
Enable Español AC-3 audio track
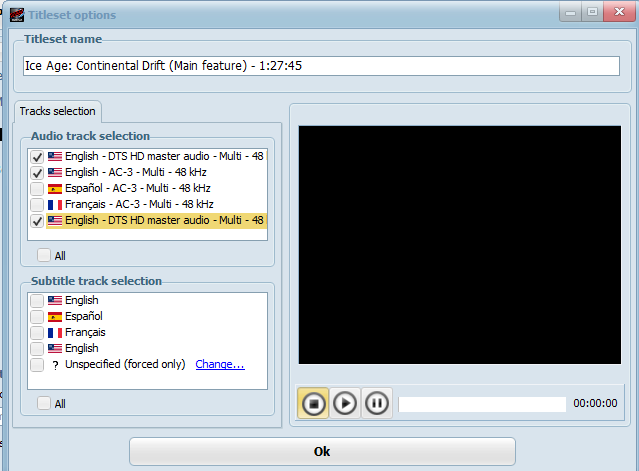coord(37,189)
